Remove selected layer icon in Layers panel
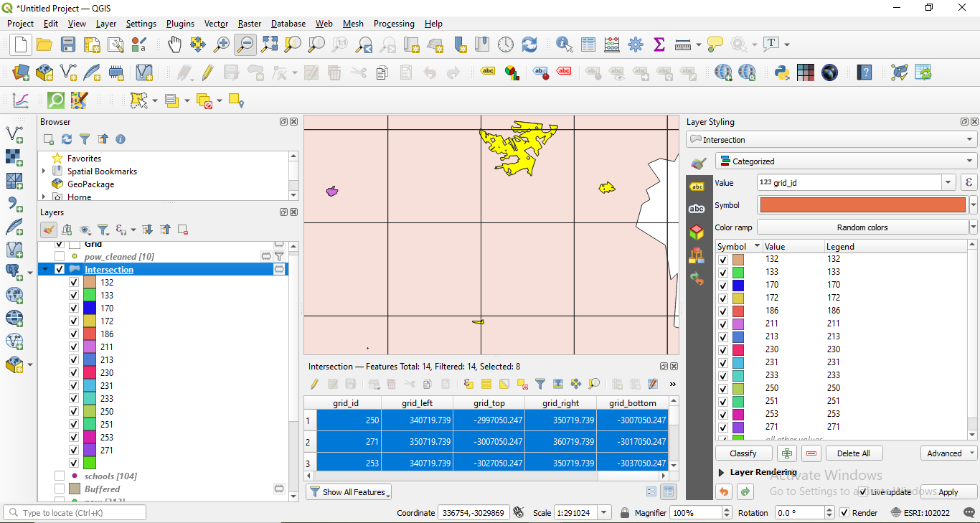Viewport: 980px width, 523px height. pyautogui.click(x=183, y=230)
